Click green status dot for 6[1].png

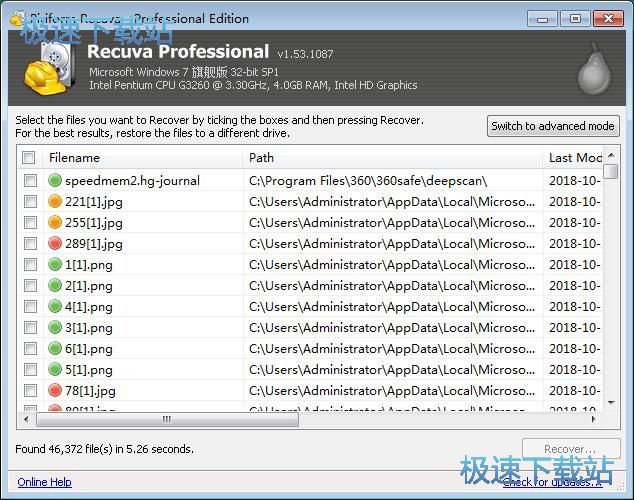(55, 348)
